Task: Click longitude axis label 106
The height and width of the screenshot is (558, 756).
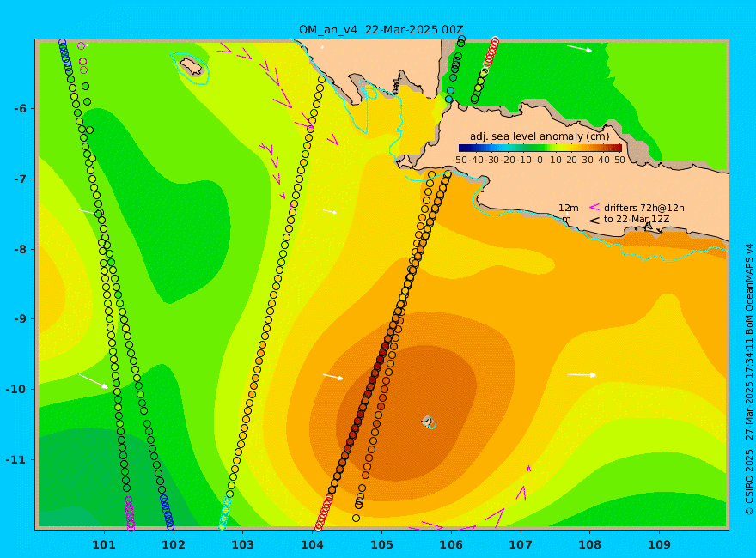Action: click(451, 544)
